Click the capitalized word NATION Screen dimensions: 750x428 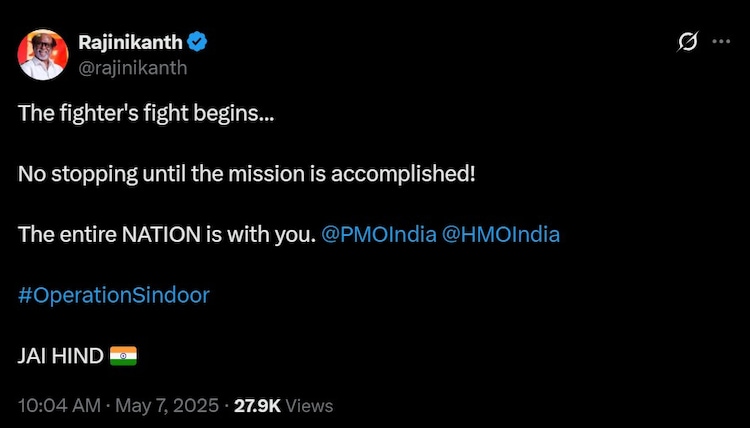[x=159, y=234]
